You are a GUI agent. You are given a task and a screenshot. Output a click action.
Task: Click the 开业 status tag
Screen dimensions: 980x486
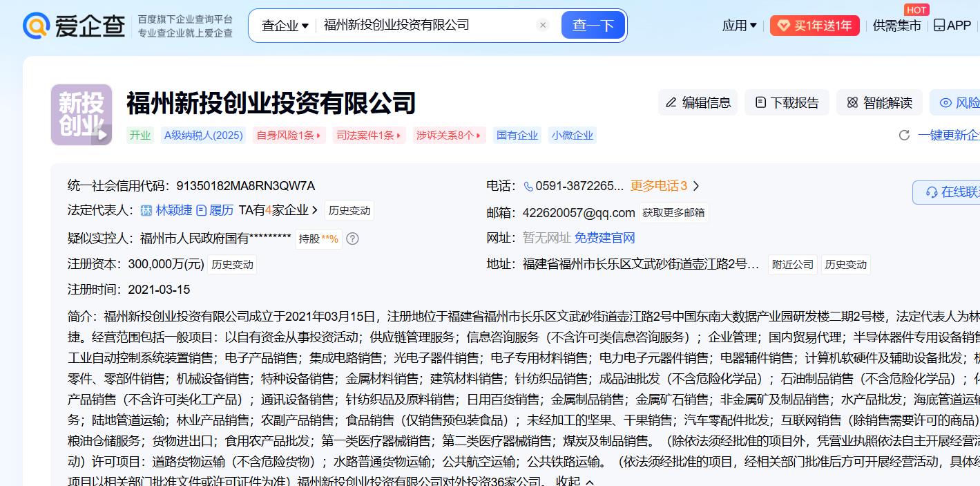140,135
